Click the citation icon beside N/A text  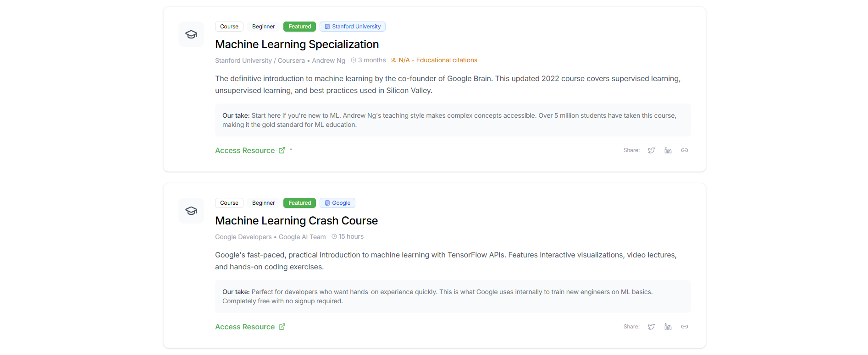coord(394,60)
